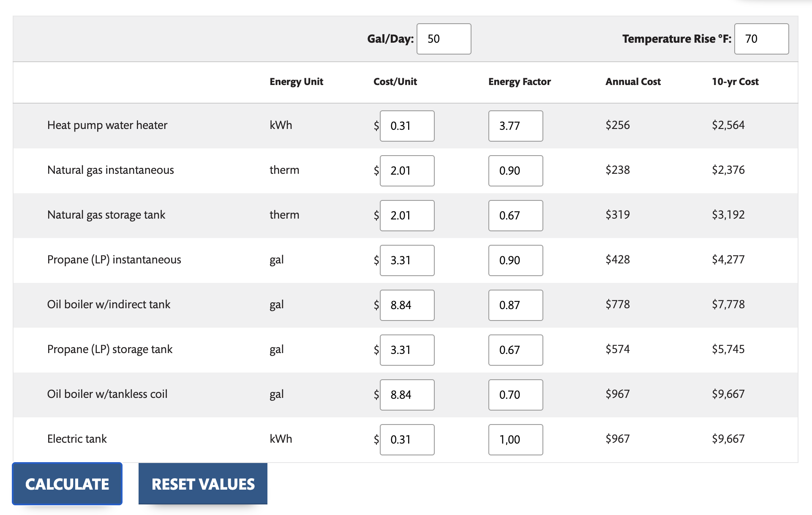Edit Oil boiler w/tankless coil cost field
Viewport: 812px width, 515px height.
[x=407, y=395]
